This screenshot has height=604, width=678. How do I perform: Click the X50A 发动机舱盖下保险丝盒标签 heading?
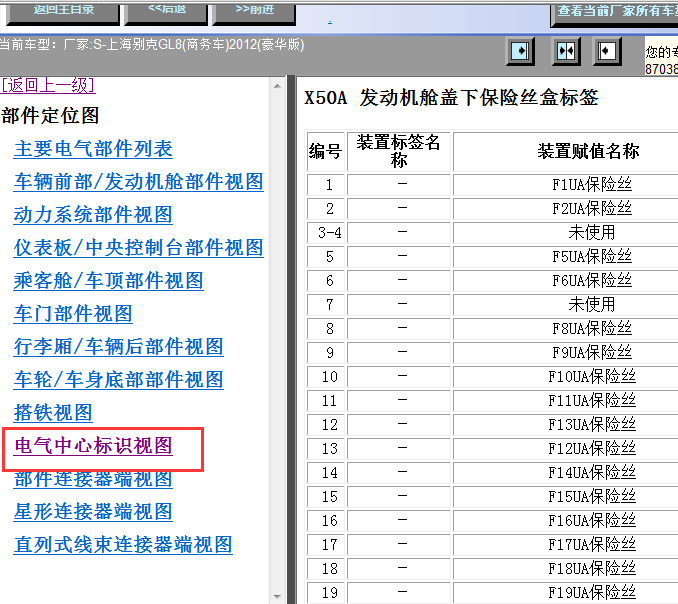point(451,98)
